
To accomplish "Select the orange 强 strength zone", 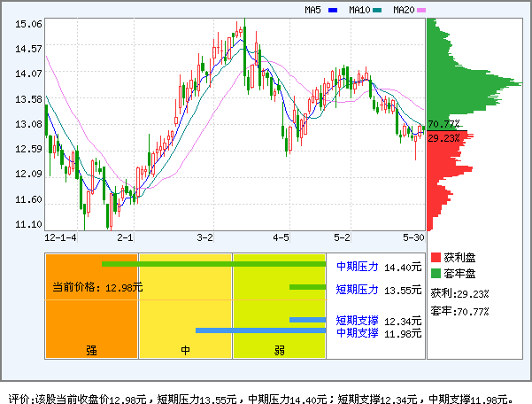I will pyautogui.click(x=91, y=307).
